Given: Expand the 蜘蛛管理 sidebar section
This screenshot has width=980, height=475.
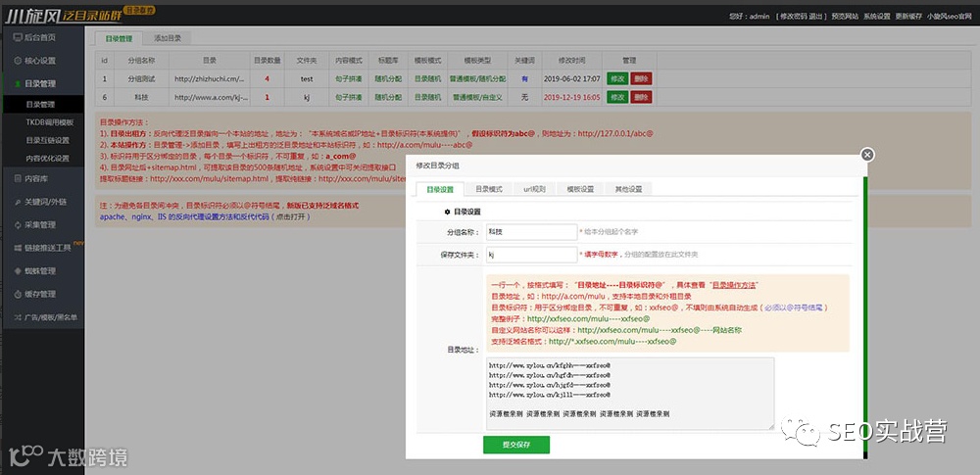Looking at the screenshot, I should [x=42, y=271].
